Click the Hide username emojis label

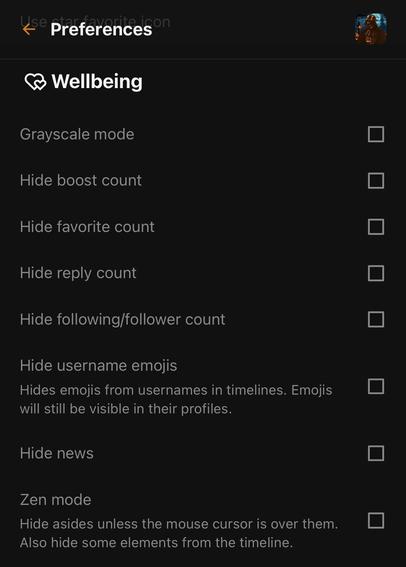click(x=98, y=366)
